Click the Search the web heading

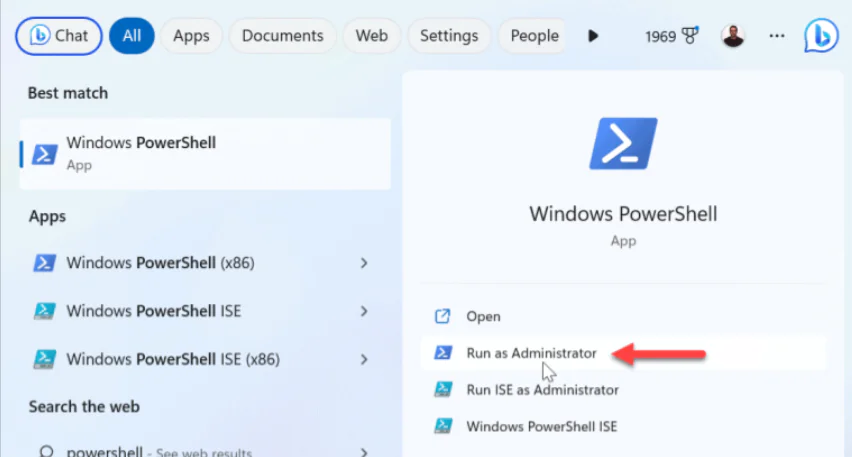84,406
